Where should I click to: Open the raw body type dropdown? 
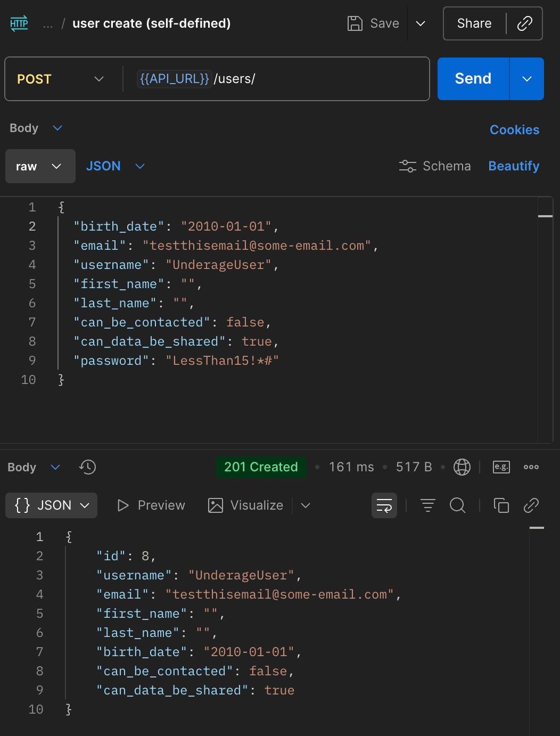click(x=40, y=166)
